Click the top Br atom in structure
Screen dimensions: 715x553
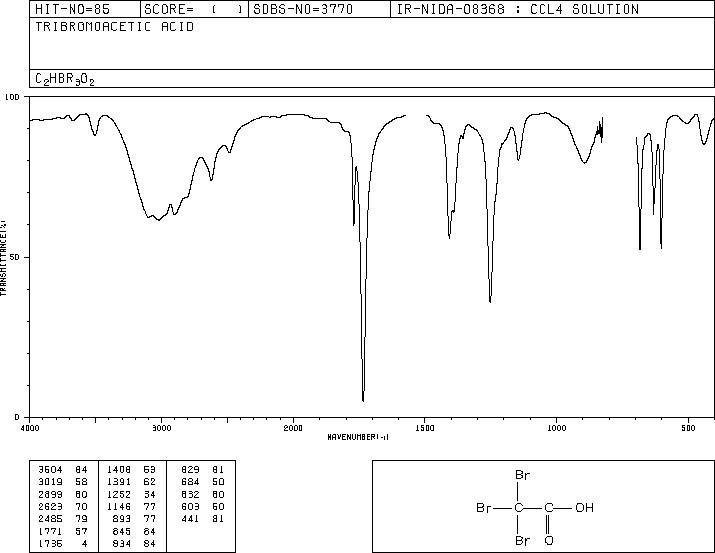pyautogui.click(x=523, y=475)
